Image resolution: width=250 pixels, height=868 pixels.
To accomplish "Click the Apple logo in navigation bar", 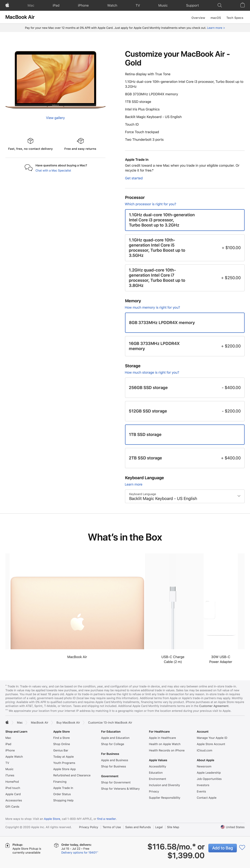I will click(7, 5).
